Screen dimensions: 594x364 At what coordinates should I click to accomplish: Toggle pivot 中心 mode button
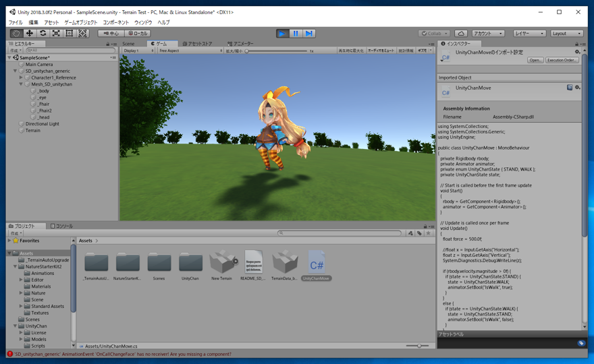pos(111,33)
